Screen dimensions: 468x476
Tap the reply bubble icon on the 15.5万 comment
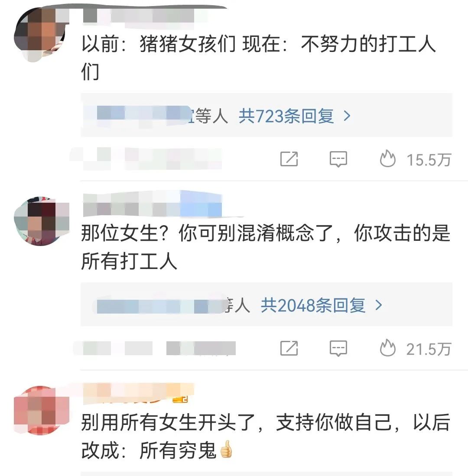(x=338, y=159)
